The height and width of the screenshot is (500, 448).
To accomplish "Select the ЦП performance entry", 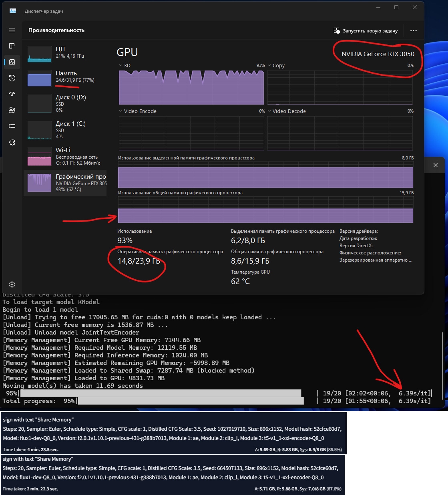I will (65, 54).
